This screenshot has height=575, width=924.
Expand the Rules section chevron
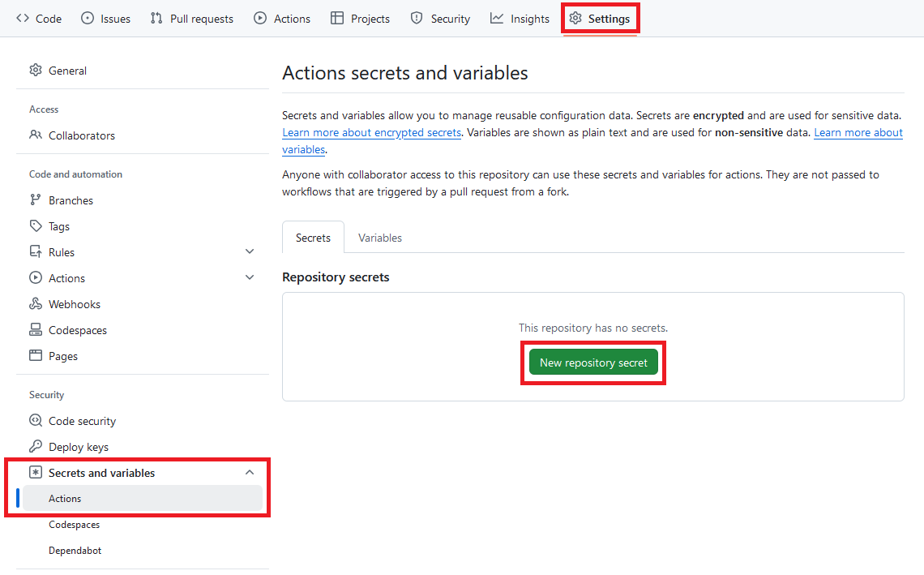click(250, 252)
